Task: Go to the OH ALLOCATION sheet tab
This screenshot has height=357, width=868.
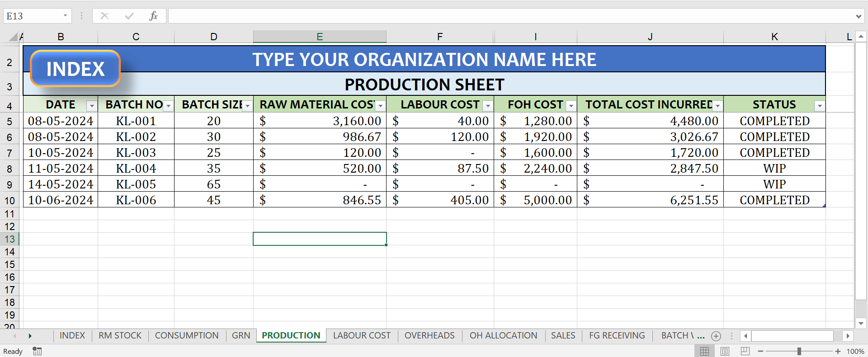Action: click(503, 336)
